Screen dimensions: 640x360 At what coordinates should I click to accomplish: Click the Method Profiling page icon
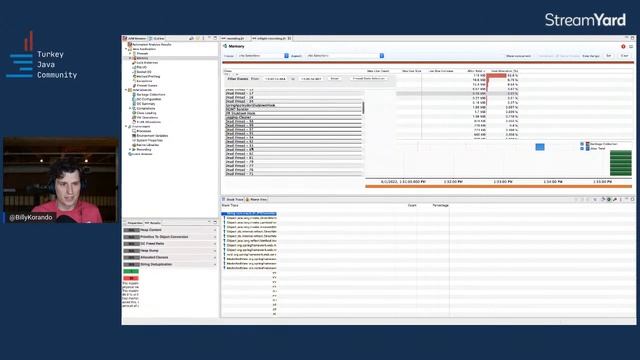click(134, 76)
